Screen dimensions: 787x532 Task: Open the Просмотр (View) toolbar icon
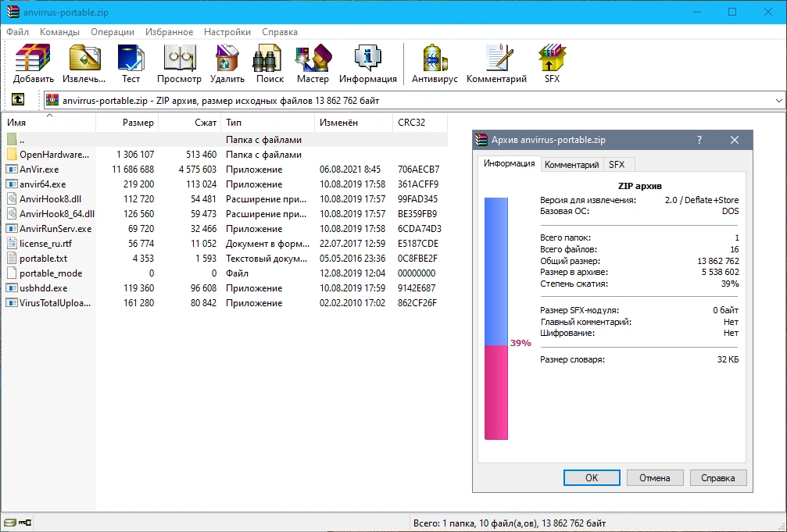point(179,58)
